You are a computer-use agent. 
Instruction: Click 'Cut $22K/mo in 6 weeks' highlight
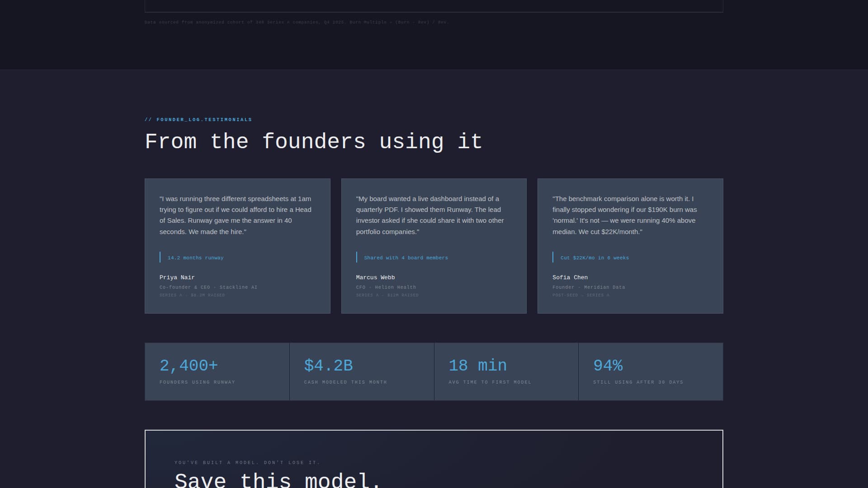594,258
